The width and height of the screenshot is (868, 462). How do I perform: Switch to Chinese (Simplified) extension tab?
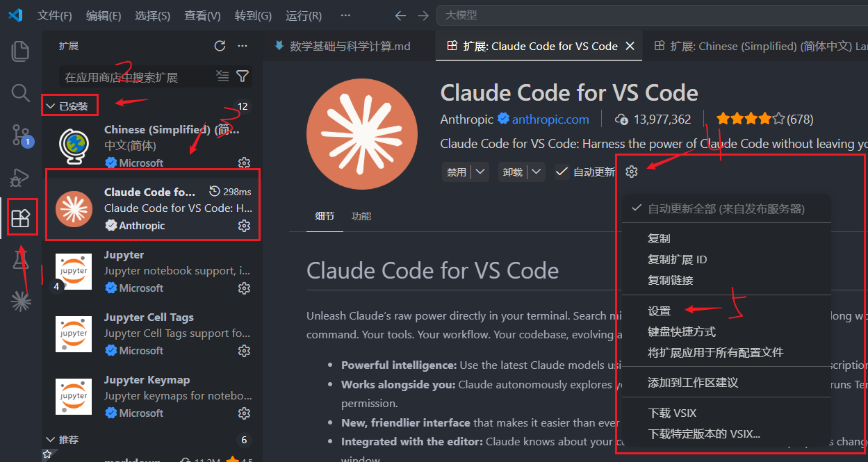756,46
